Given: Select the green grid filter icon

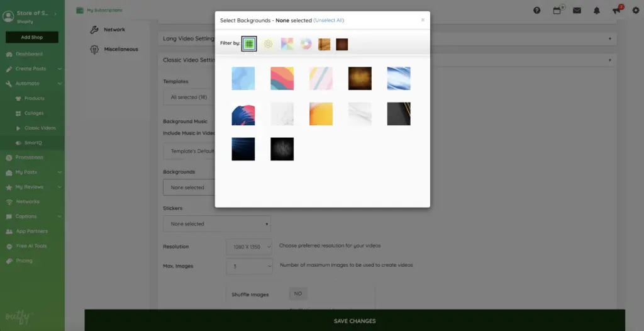Looking at the screenshot, I should point(249,44).
